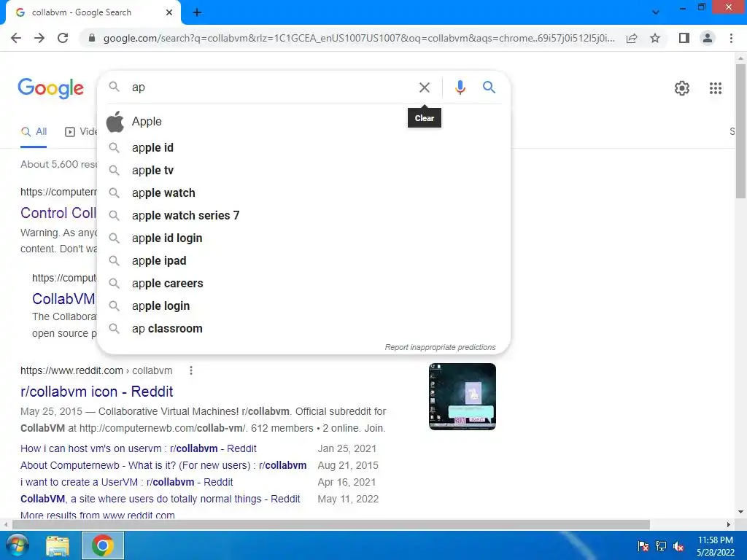Open 'About Computernewb - What is it?' link
747x560 pixels.
[163, 465]
